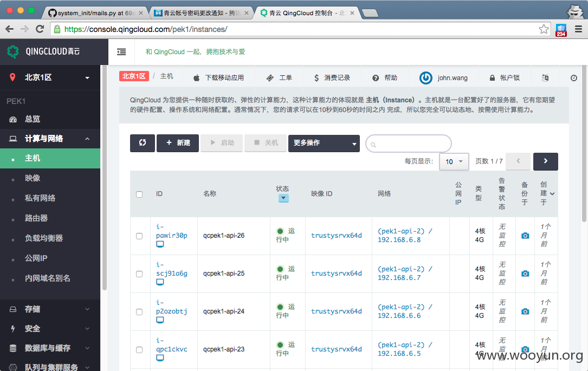Go to next page of instances

(x=546, y=161)
